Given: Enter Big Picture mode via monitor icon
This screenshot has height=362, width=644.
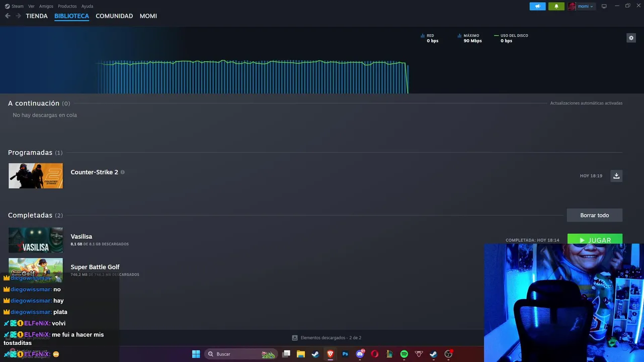Looking at the screenshot, I should (604, 6).
